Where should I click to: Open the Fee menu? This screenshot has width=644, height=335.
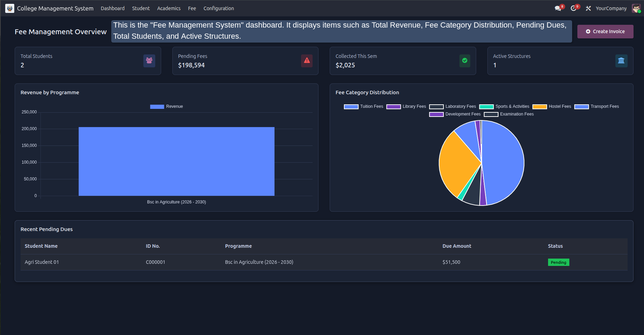[192, 8]
